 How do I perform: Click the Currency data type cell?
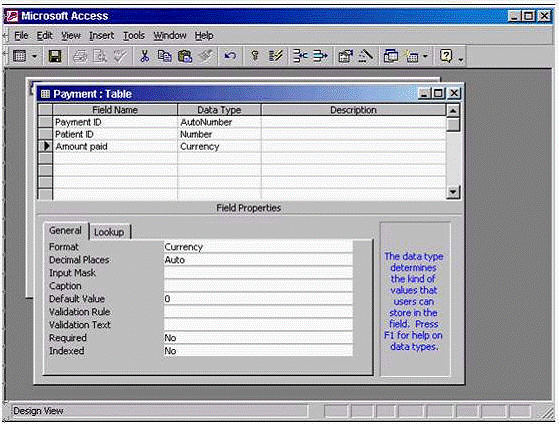click(219, 147)
